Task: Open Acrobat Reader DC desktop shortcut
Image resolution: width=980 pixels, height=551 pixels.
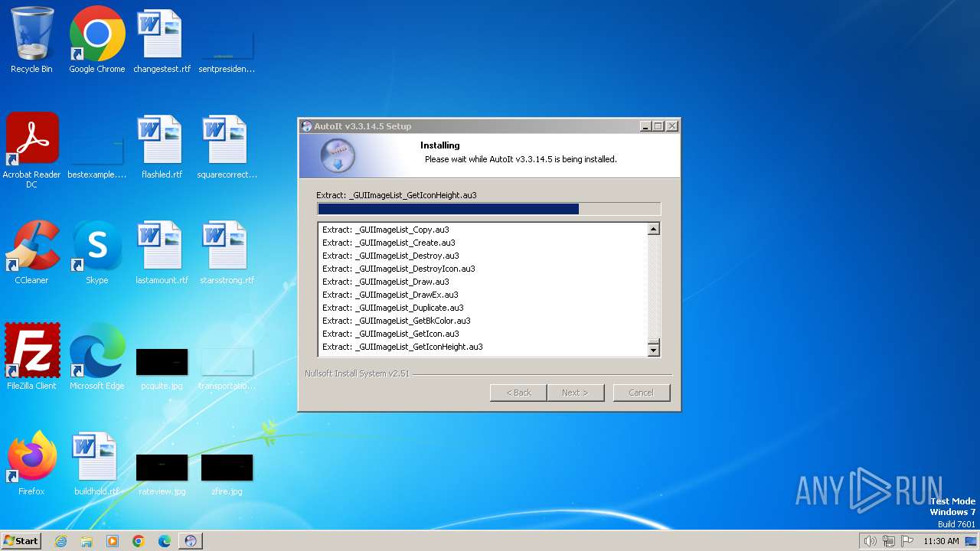Action: [32, 150]
